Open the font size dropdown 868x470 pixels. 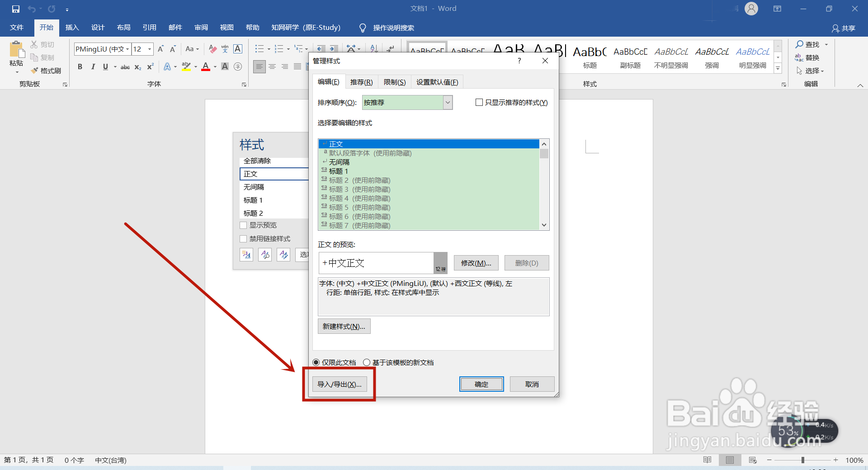tap(150, 49)
